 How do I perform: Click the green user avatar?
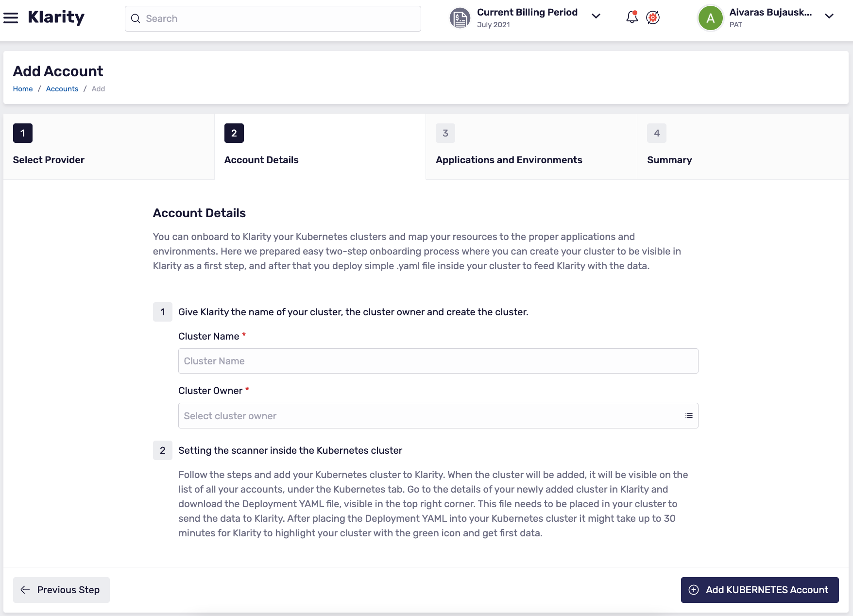tap(710, 18)
